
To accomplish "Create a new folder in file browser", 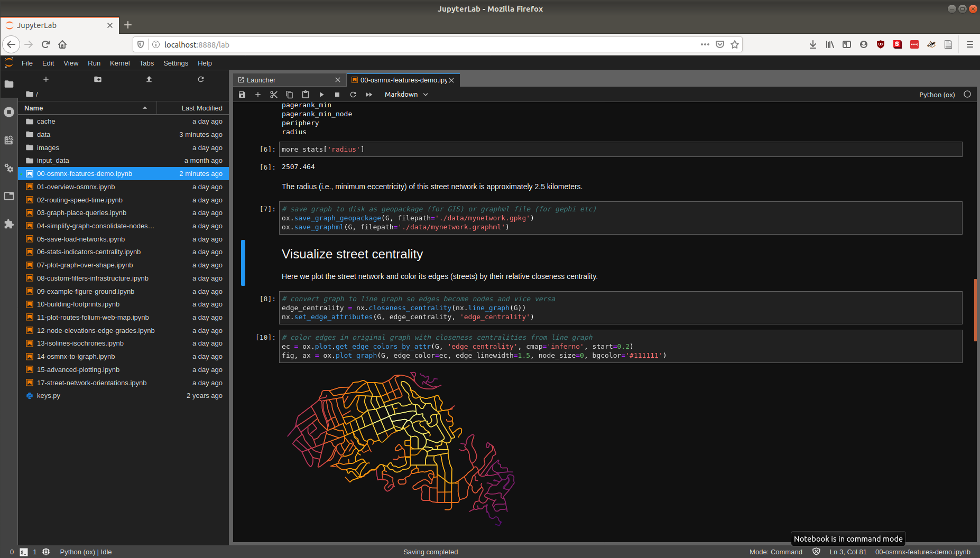I will point(98,79).
